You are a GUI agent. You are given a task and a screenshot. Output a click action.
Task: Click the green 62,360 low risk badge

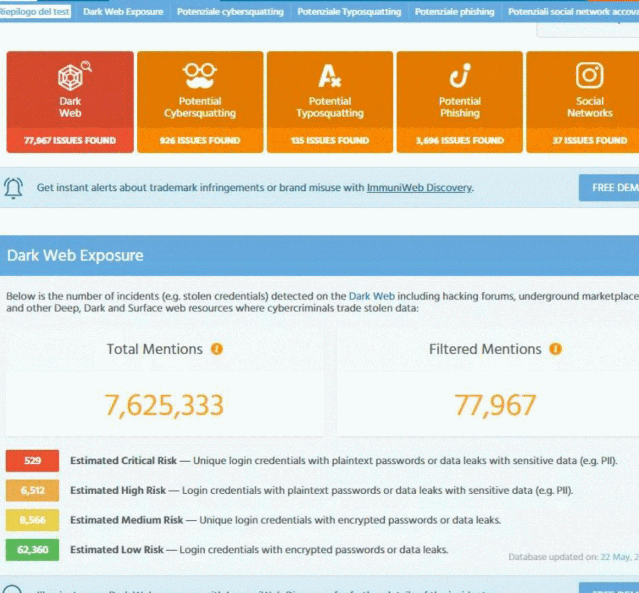click(33, 549)
